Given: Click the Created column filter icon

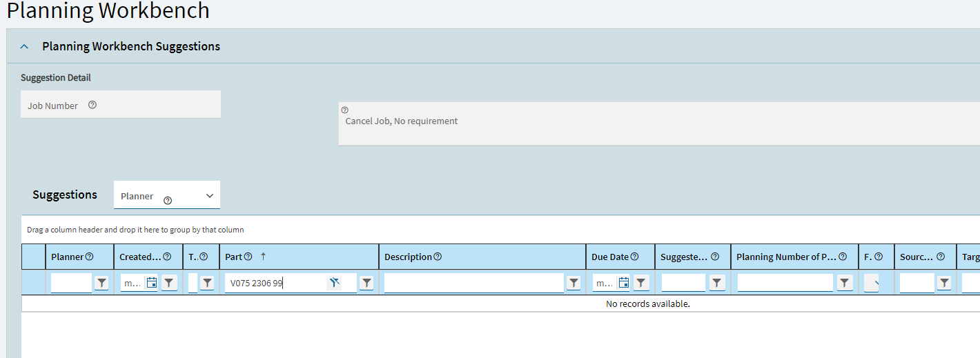Looking at the screenshot, I should (x=170, y=283).
